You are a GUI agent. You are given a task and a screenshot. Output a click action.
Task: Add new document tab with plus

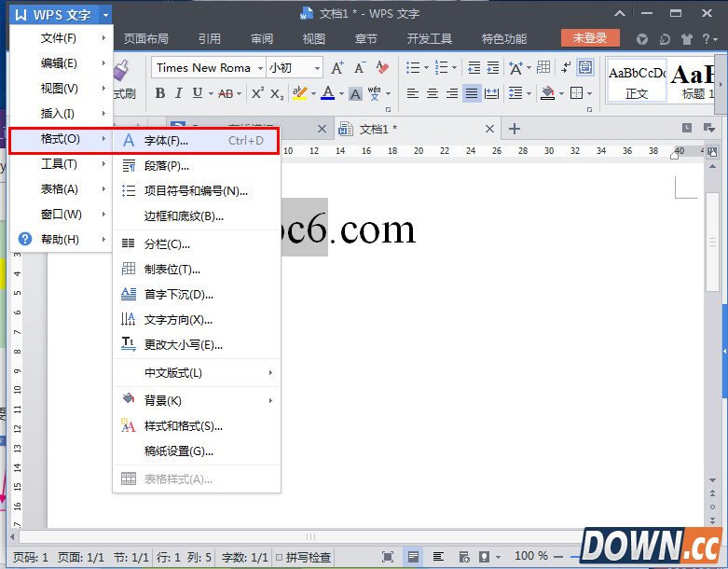514,129
